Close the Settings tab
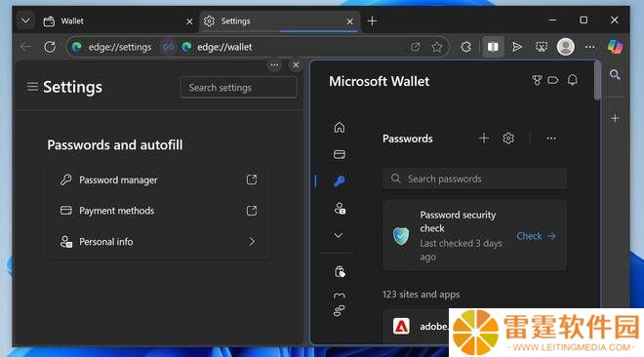644x357 pixels. pyautogui.click(x=350, y=21)
